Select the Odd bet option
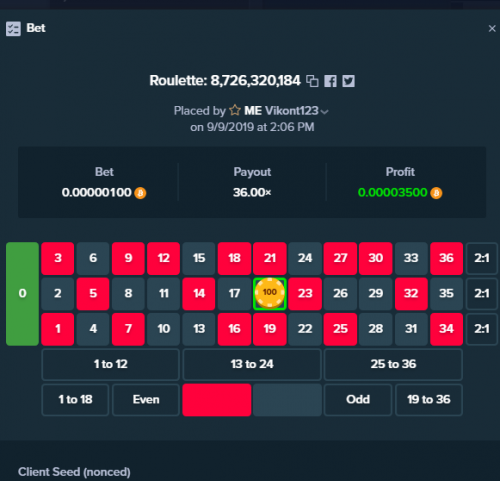This screenshot has height=481, width=500. coord(358,399)
